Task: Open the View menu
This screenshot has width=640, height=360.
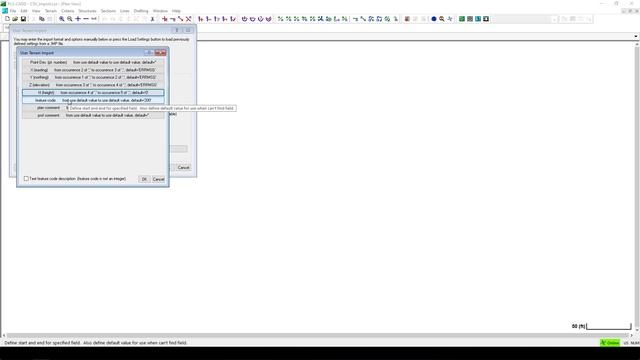Action: coord(36,11)
